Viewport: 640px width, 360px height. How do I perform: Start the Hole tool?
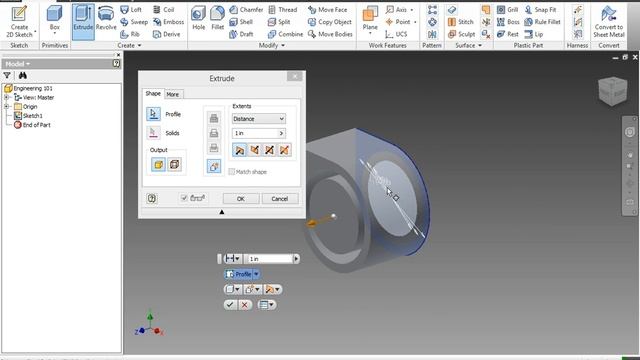(x=198, y=19)
